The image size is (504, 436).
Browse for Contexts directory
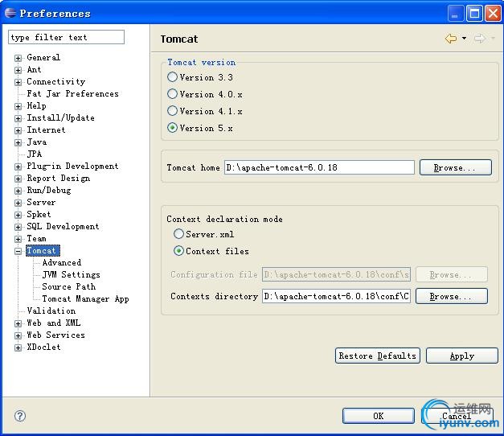(451, 296)
